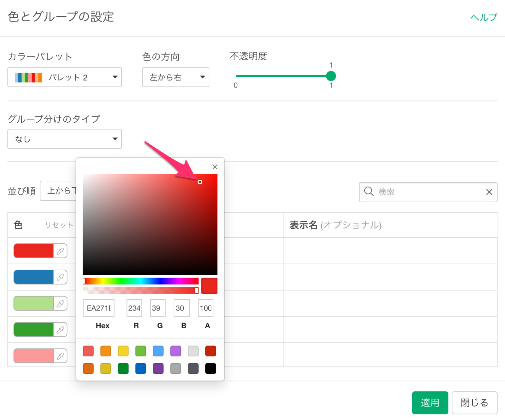Click eyedropper icon beside pink color row
Viewport: 505px width, 420px height.
pyautogui.click(x=60, y=356)
